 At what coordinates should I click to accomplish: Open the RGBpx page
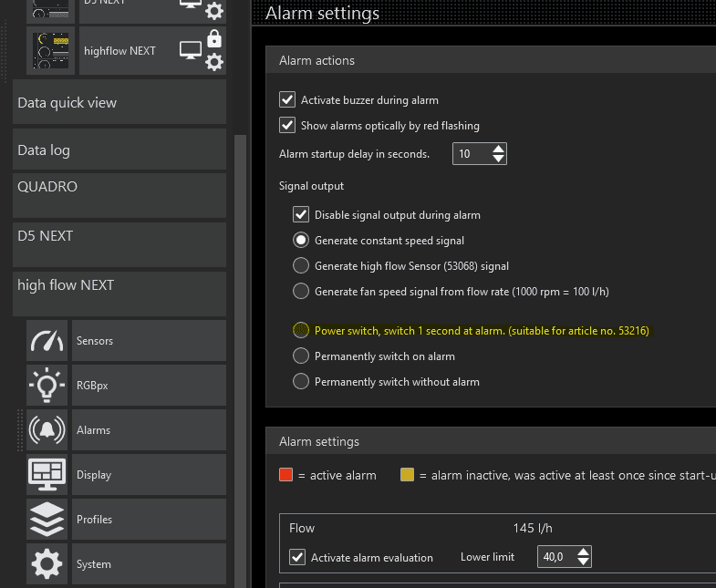(x=149, y=386)
